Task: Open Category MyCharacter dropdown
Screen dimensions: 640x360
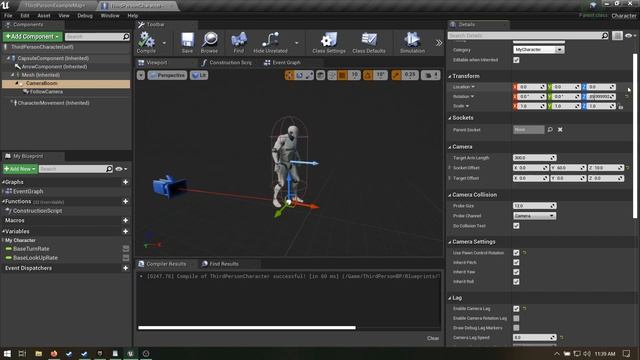Action: [x=538, y=49]
